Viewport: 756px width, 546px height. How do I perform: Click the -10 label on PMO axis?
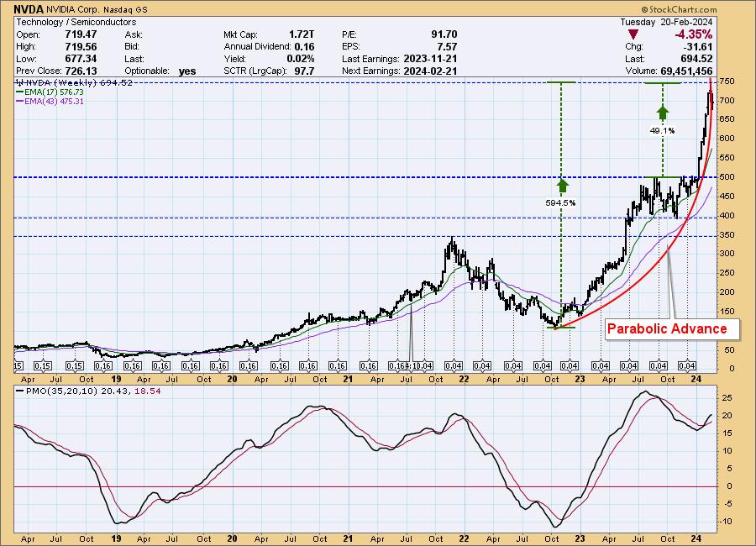click(x=727, y=522)
